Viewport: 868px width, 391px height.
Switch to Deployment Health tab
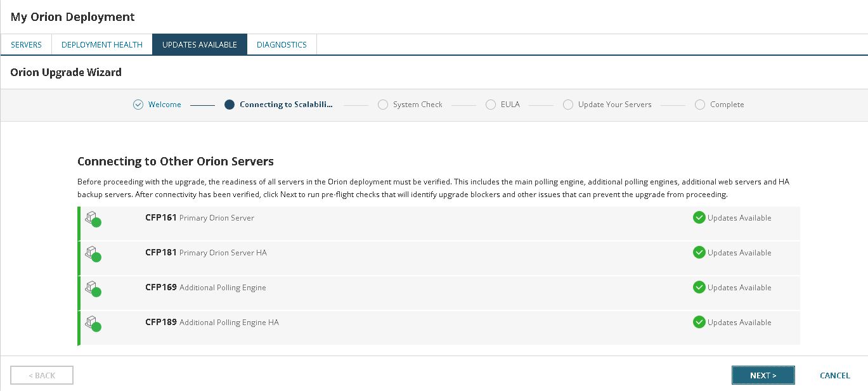102,44
